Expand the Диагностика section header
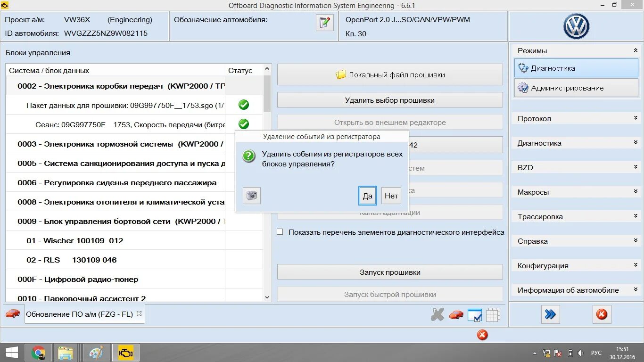 point(636,143)
